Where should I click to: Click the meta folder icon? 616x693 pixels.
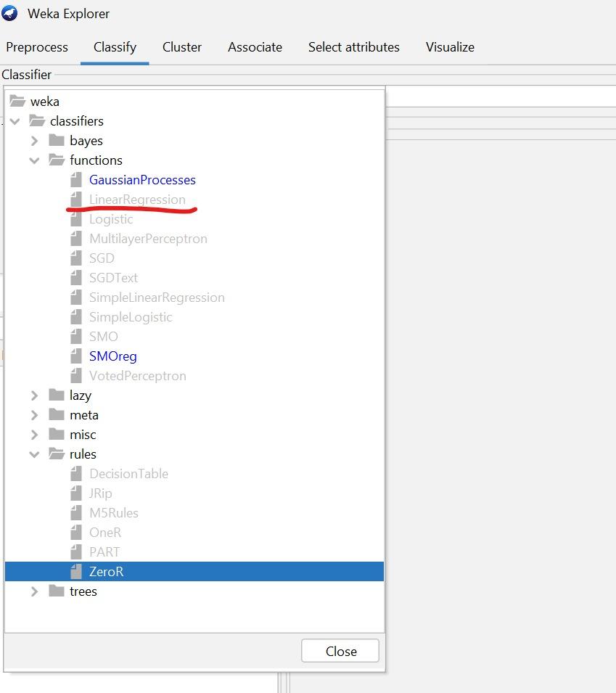pyautogui.click(x=57, y=414)
